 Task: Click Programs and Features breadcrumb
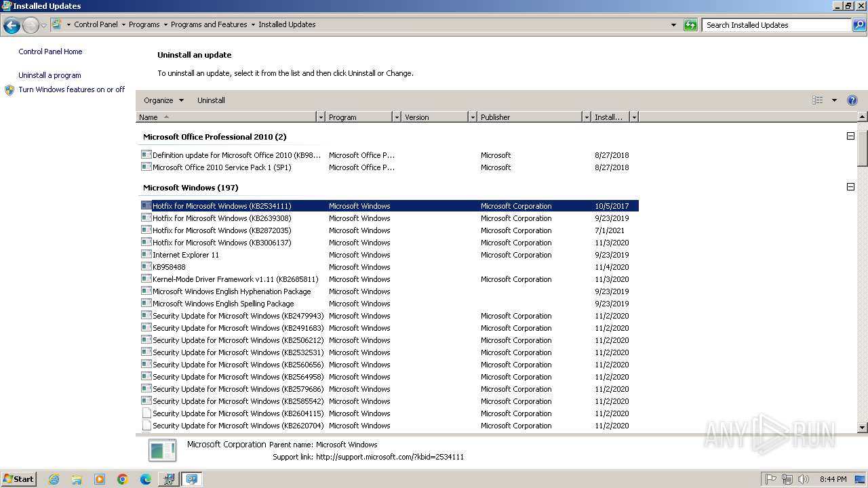click(x=209, y=24)
